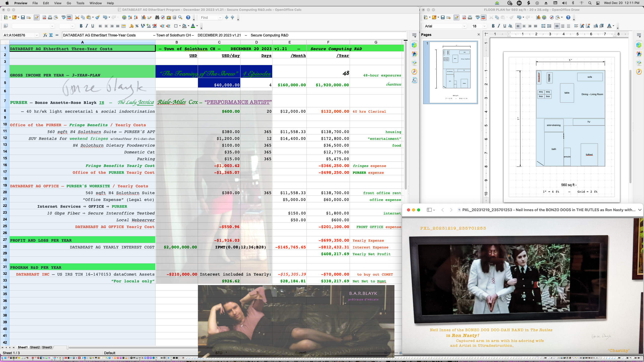
Task: Click Format Paintbrush icon in Calc
Action: [97, 17]
